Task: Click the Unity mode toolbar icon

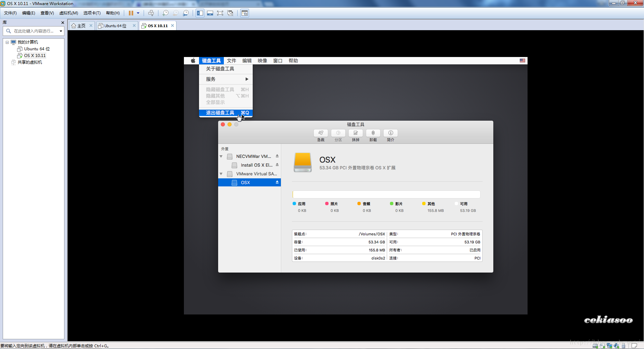Action: click(x=230, y=13)
